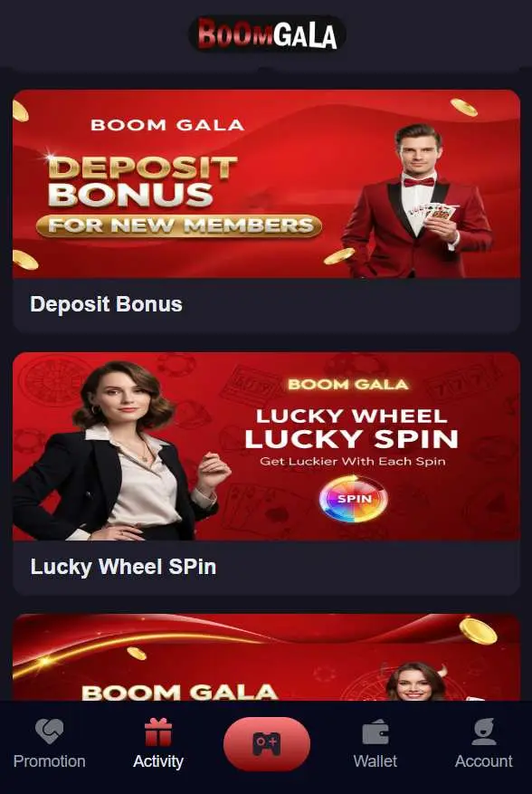The height and width of the screenshot is (794, 532).
Task: Click the For New Members gold banner
Action: coord(179,225)
